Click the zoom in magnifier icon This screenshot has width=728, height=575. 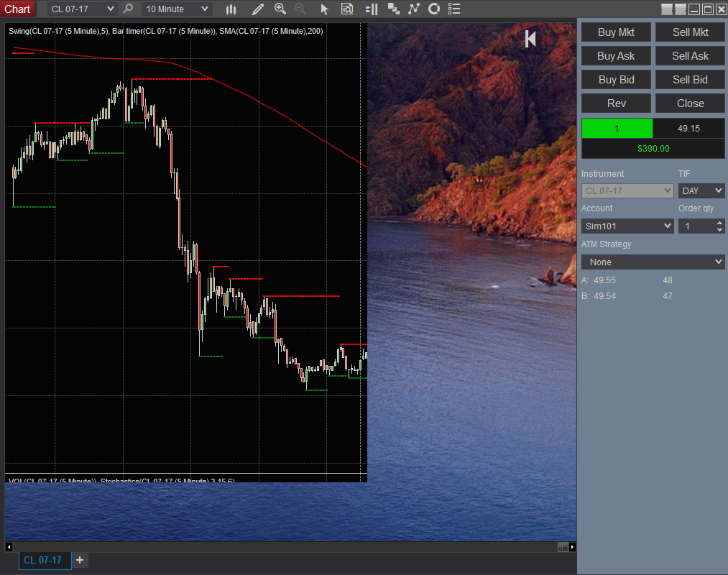280,9
